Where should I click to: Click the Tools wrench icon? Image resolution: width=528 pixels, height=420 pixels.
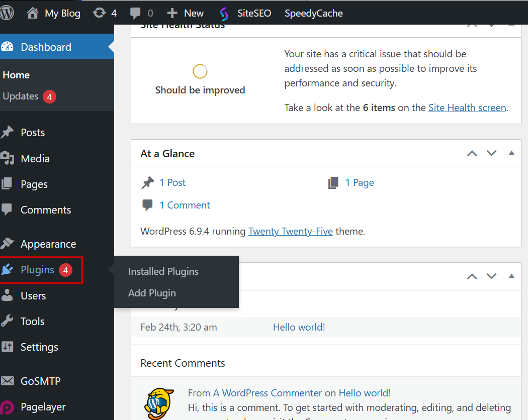(8, 322)
